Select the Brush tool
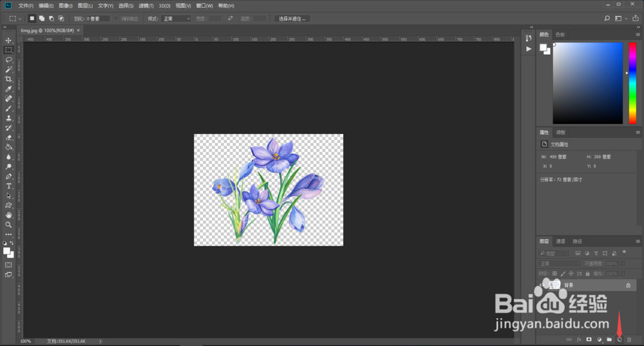 (x=8, y=108)
